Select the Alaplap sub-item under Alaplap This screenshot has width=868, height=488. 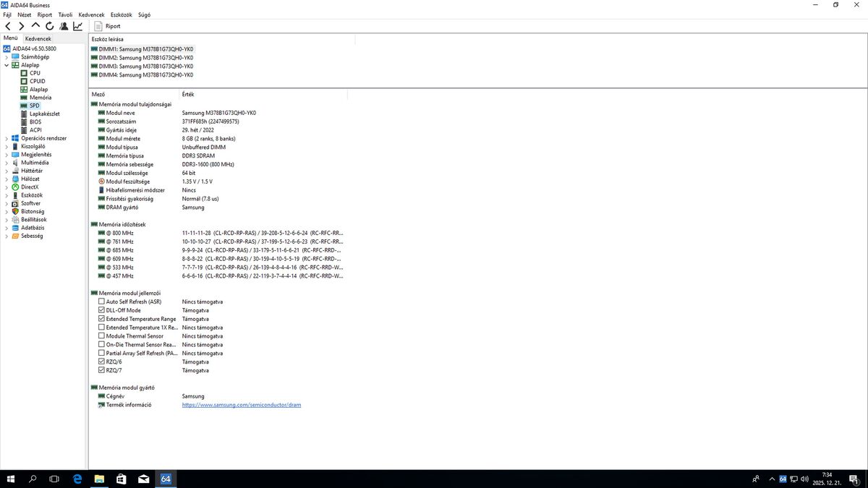[38, 89]
